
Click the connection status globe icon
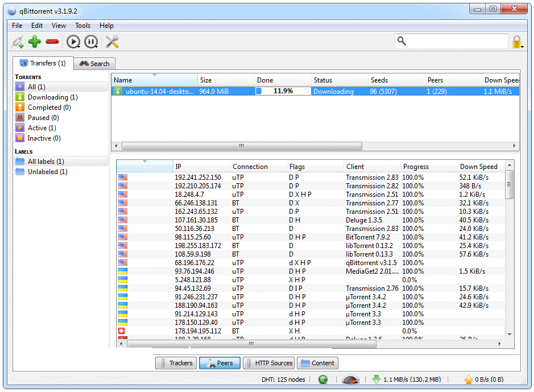pos(323,379)
